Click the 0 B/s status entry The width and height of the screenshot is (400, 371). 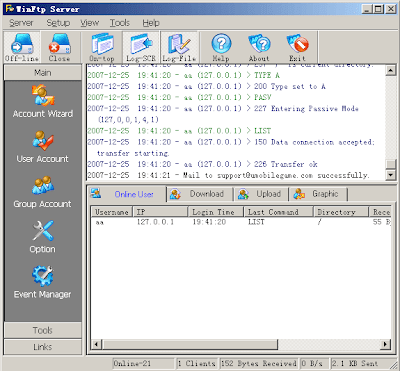tap(314, 363)
